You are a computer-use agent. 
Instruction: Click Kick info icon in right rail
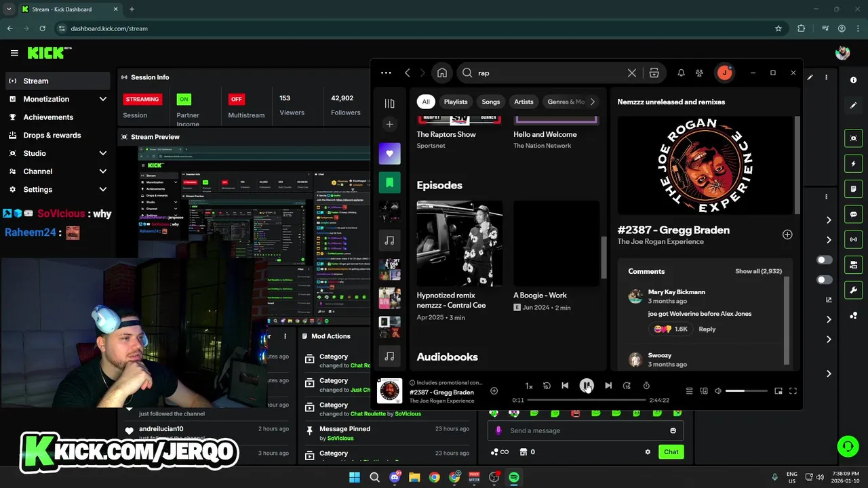point(854,80)
